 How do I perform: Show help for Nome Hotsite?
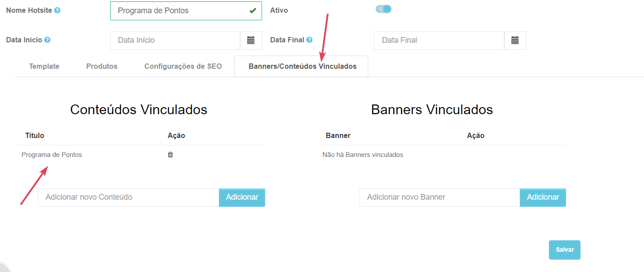click(57, 10)
